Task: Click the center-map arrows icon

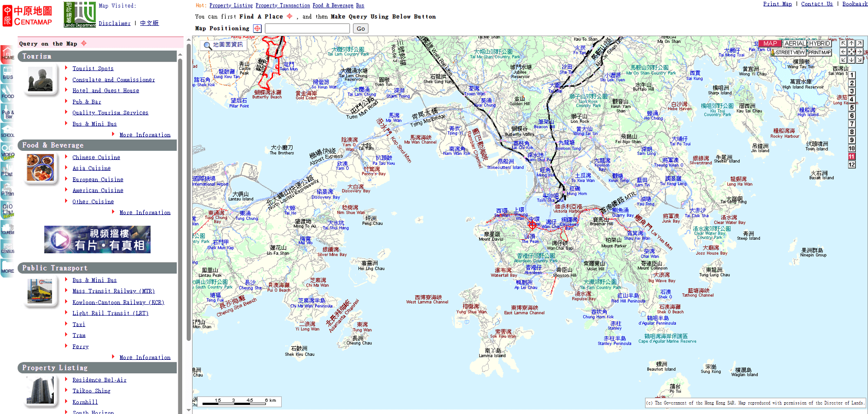Action: 852,52
